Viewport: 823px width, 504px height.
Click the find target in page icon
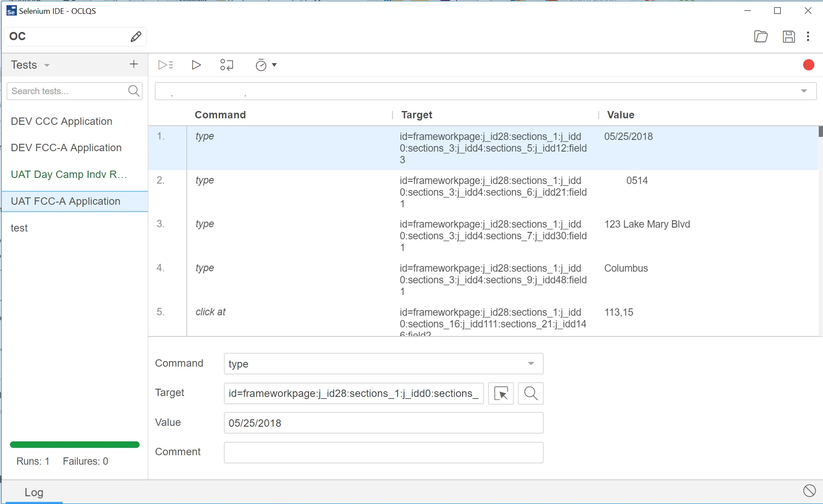click(531, 393)
